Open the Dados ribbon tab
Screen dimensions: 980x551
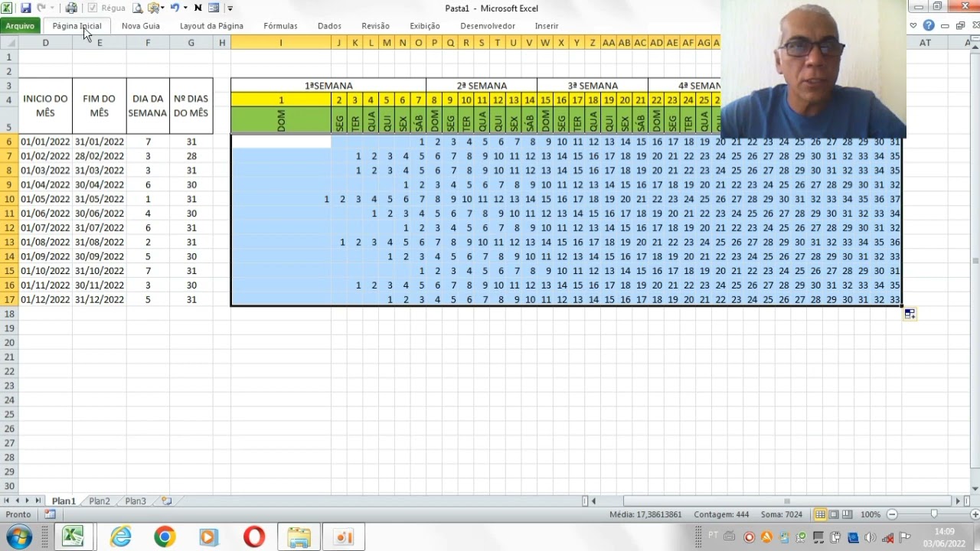click(x=329, y=25)
